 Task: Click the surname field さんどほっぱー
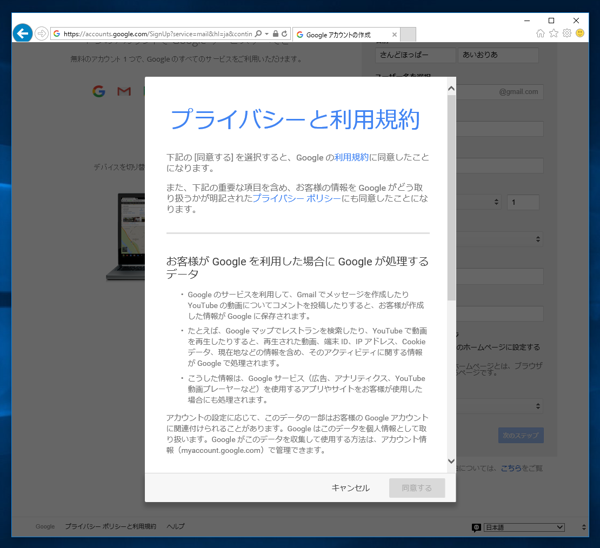(x=415, y=55)
